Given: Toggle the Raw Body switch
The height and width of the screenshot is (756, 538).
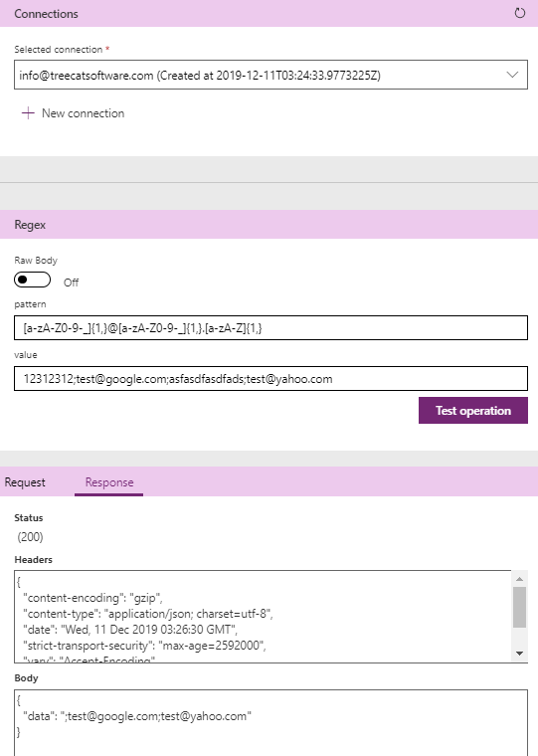Looking at the screenshot, I should [32, 280].
